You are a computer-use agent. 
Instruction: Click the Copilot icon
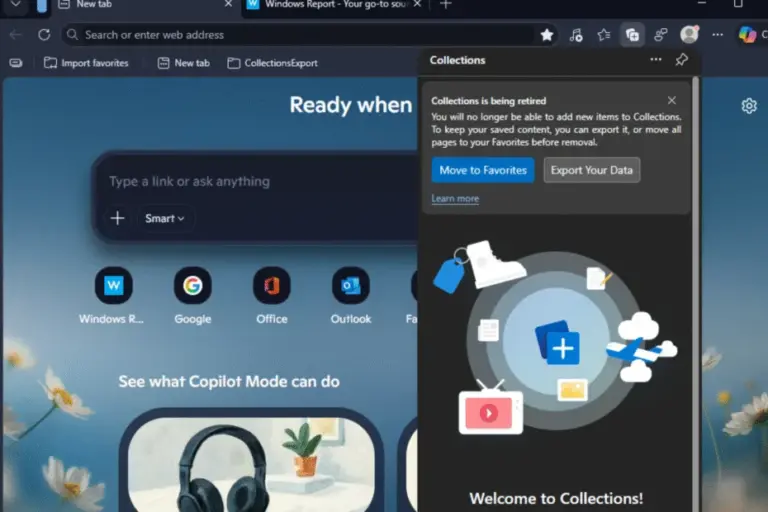pyautogui.click(x=747, y=35)
